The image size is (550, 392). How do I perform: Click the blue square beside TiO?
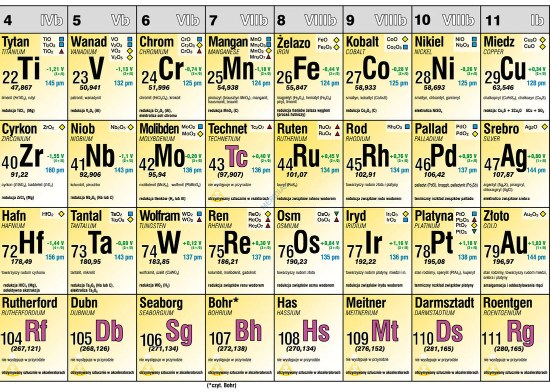pyautogui.click(x=61, y=39)
